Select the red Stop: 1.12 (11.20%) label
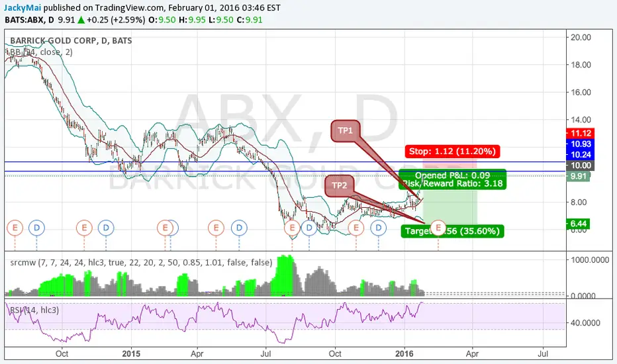This screenshot has height=364, width=617. 452,152
